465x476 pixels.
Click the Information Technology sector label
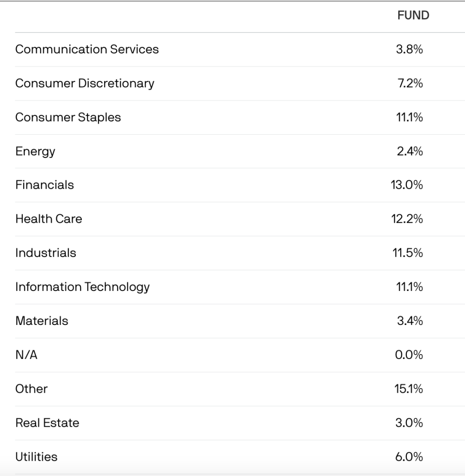click(x=82, y=287)
